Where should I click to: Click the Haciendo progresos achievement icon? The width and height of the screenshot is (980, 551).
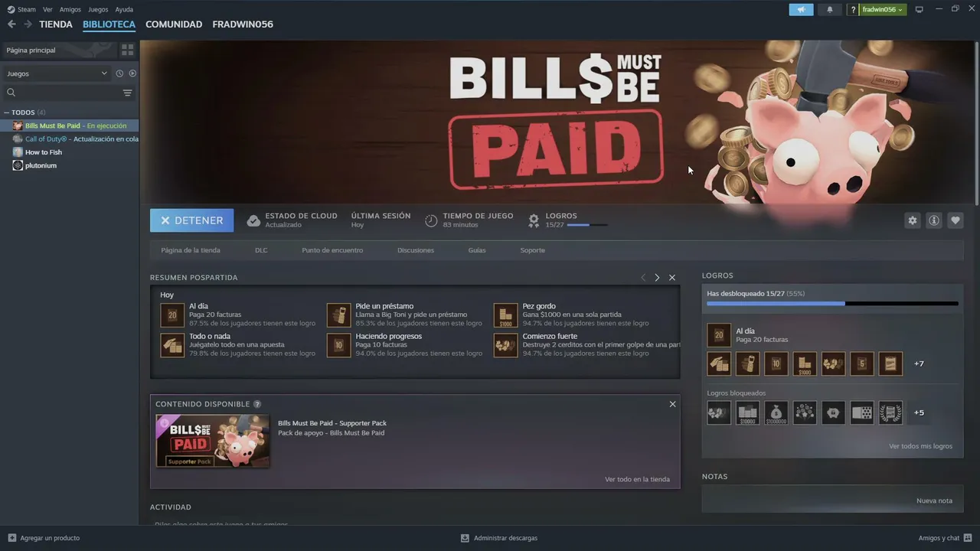[338, 344]
